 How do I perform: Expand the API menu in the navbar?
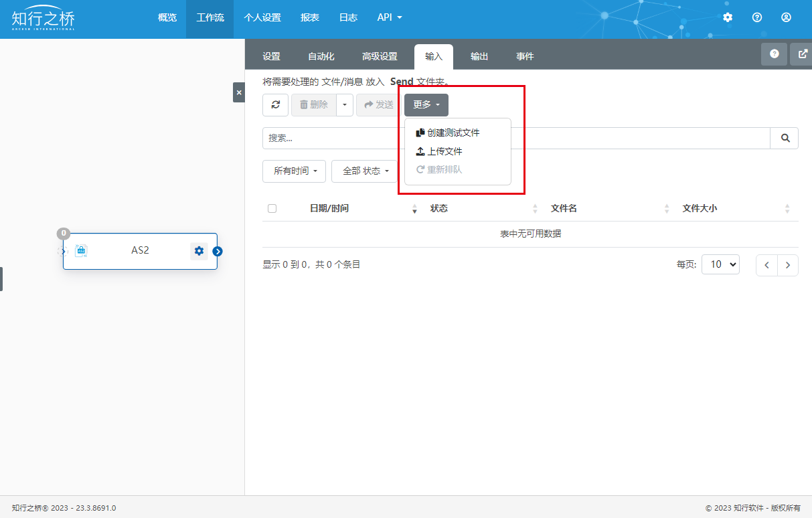coord(390,18)
